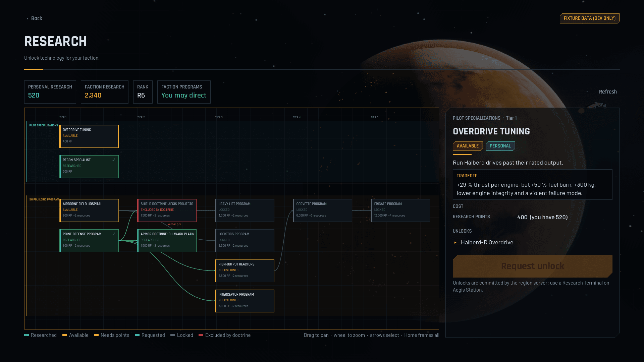Refresh the research data

[608, 92]
